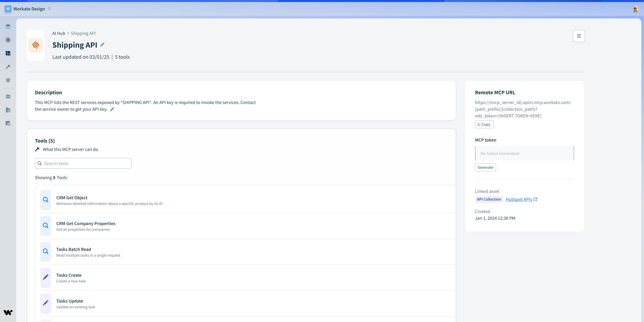
Task: Click the layers stack sidebar icon
Action: tap(8, 26)
